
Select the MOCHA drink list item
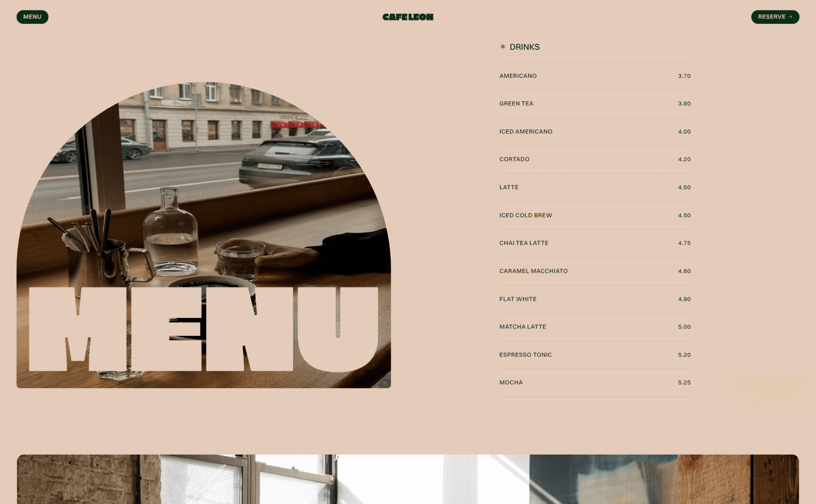(x=595, y=382)
